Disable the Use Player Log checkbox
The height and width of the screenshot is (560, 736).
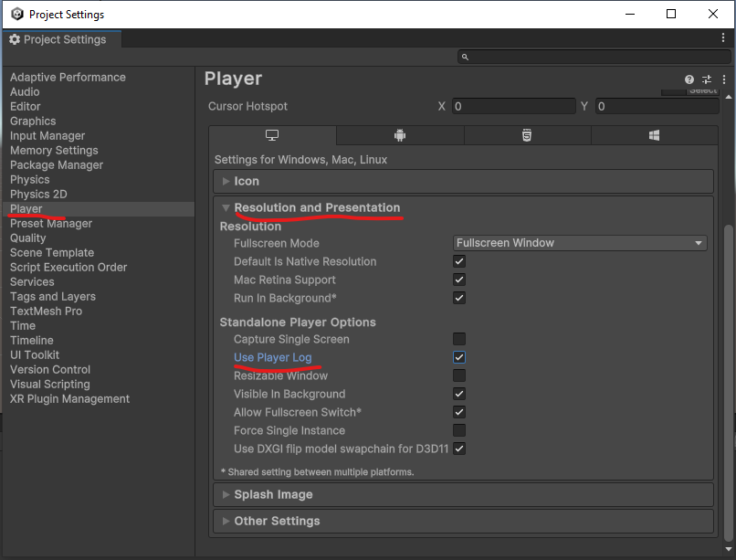click(459, 357)
